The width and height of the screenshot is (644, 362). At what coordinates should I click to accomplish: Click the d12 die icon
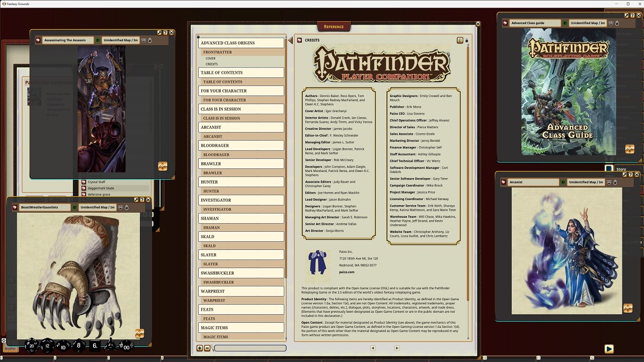(x=47, y=345)
